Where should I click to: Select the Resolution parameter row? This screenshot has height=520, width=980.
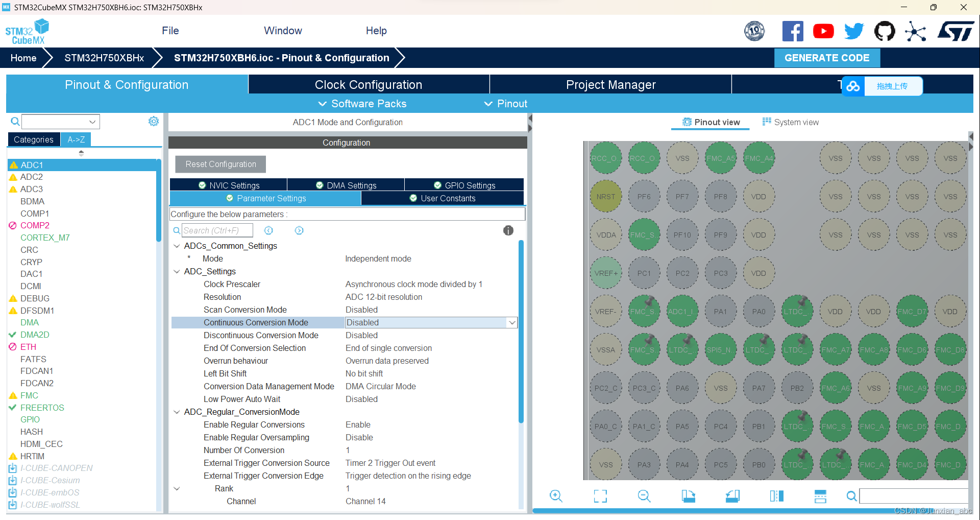coord(345,297)
